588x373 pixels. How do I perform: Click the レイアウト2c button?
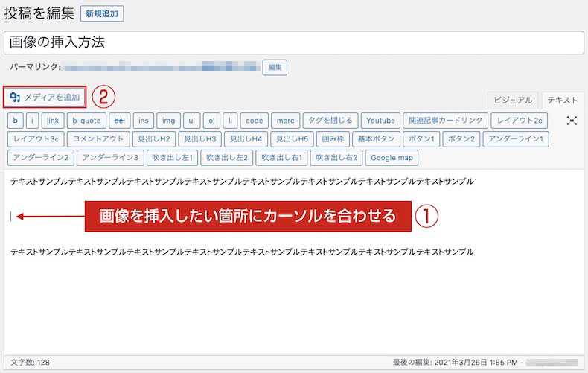click(520, 121)
